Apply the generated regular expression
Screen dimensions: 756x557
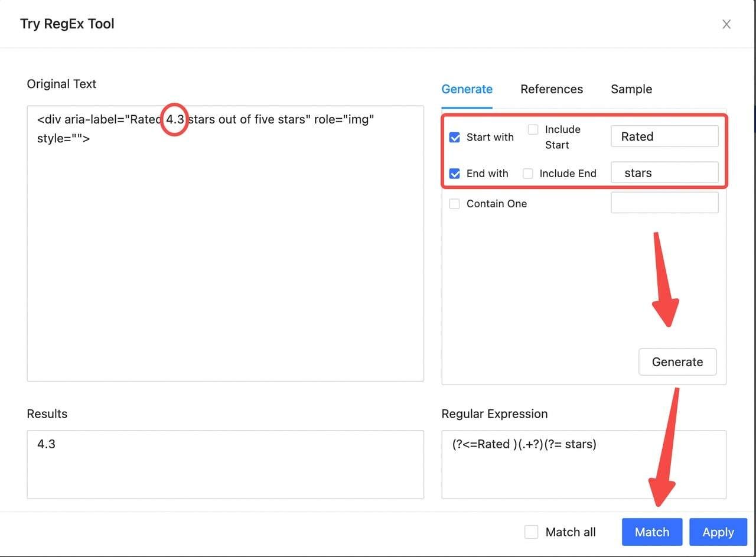click(x=718, y=532)
